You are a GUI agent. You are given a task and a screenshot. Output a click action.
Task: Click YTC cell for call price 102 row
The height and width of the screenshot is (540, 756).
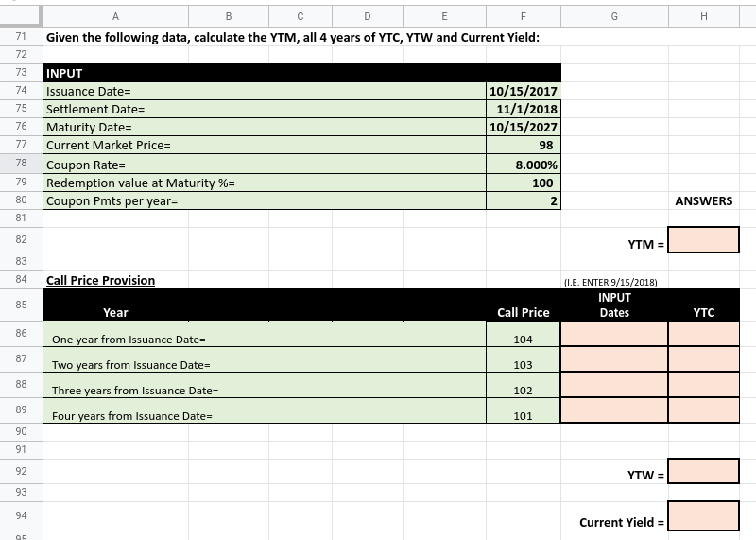(704, 385)
